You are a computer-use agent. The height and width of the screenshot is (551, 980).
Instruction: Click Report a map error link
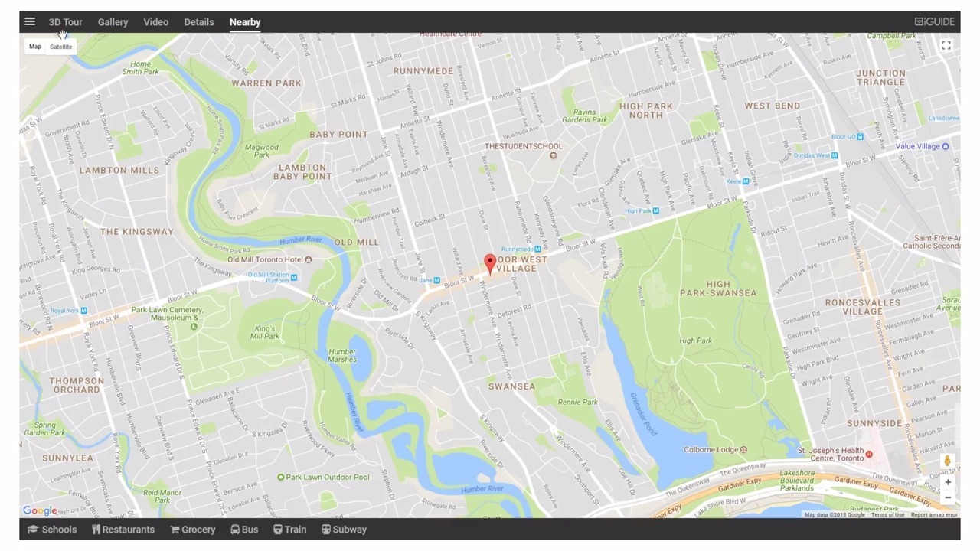934,515
